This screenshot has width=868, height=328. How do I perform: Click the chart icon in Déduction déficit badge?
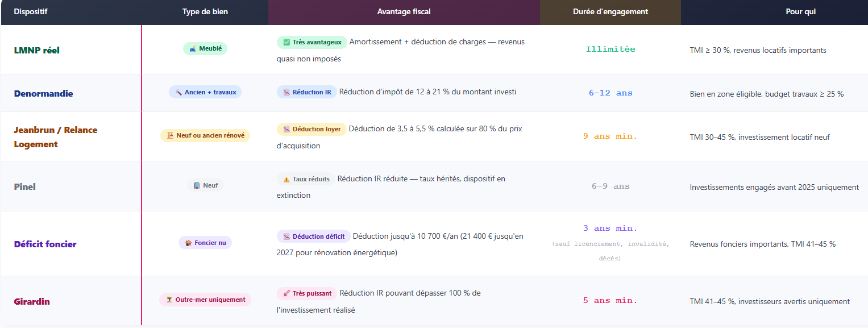point(286,236)
